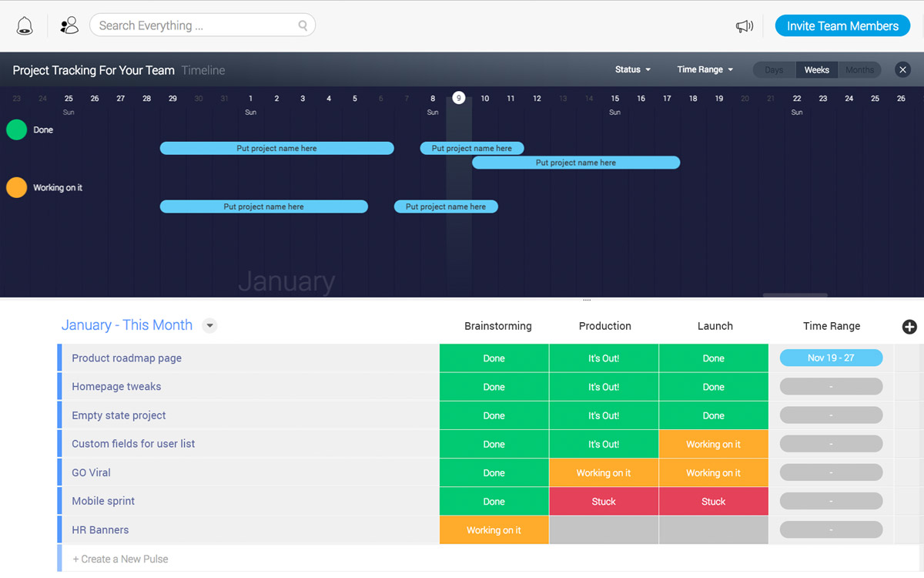Click the team members people icon
924x578 pixels.
[69, 26]
